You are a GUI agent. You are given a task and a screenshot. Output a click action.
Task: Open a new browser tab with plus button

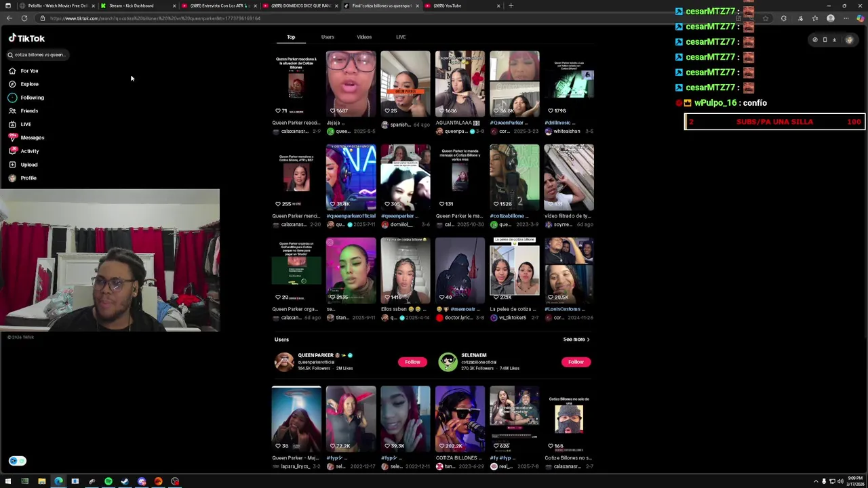511,5
